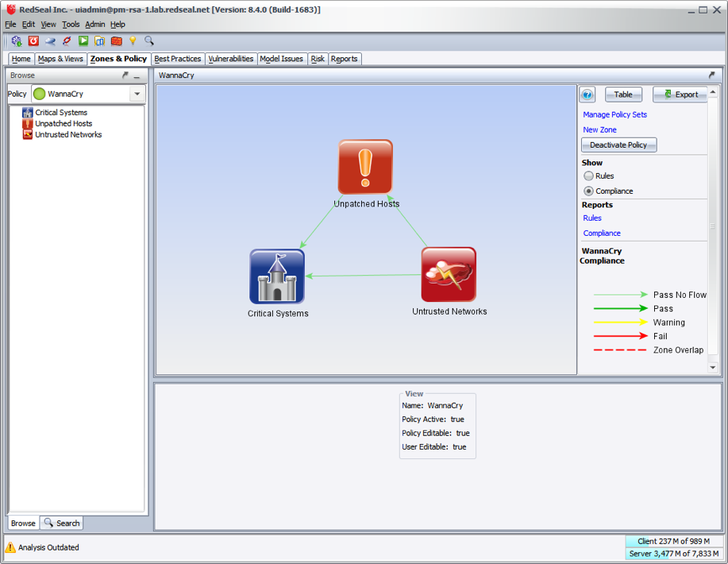Click the Deactivate Policy button

tap(618, 145)
